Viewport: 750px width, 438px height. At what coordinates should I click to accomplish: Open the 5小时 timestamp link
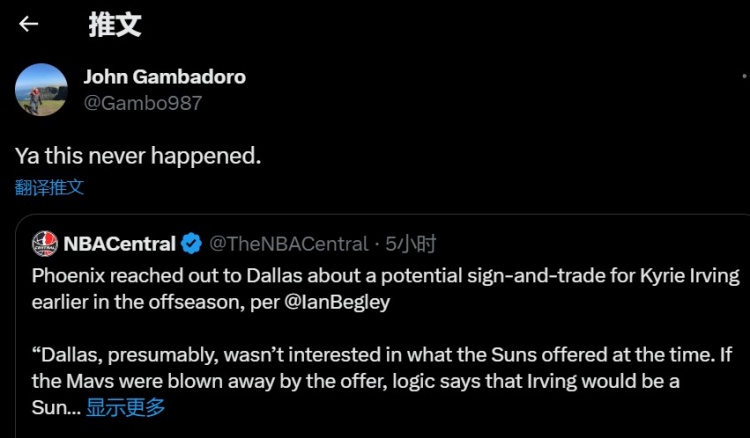coord(411,243)
